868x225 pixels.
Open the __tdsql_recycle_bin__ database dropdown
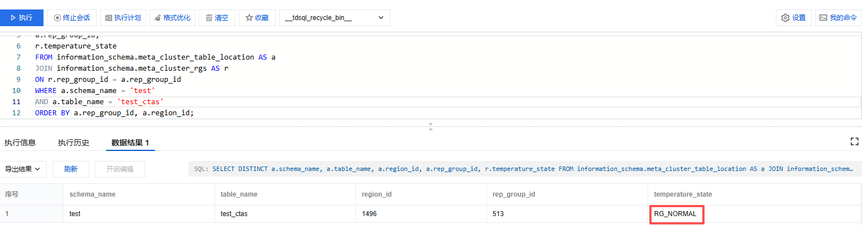[x=334, y=18]
